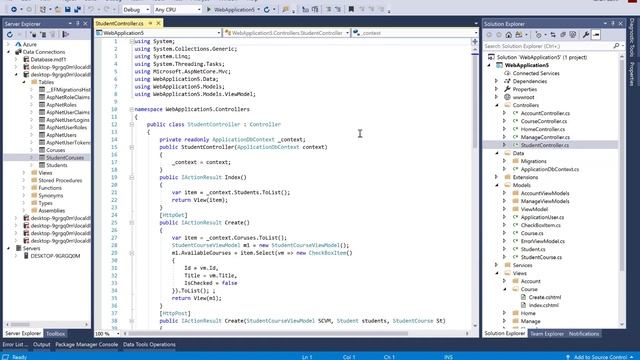Switch to the Notifications tab

pos(584,333)
